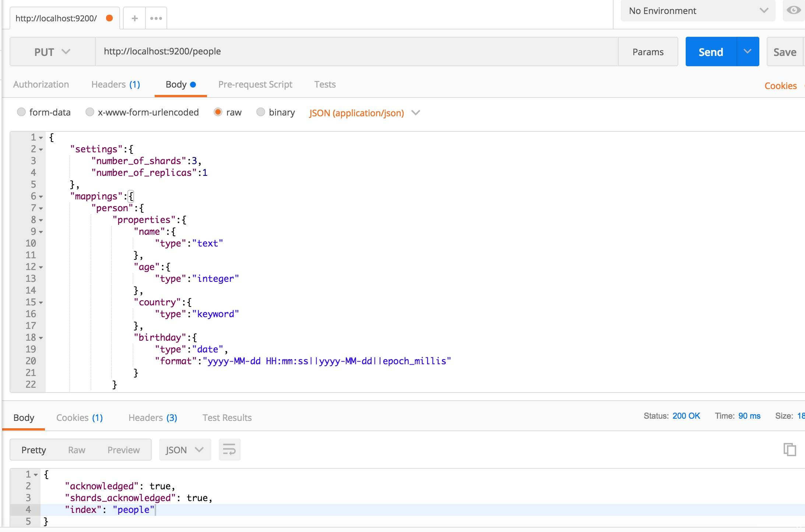Switch response view to Raw
This screenshot has height=532, width=805.
77,450
